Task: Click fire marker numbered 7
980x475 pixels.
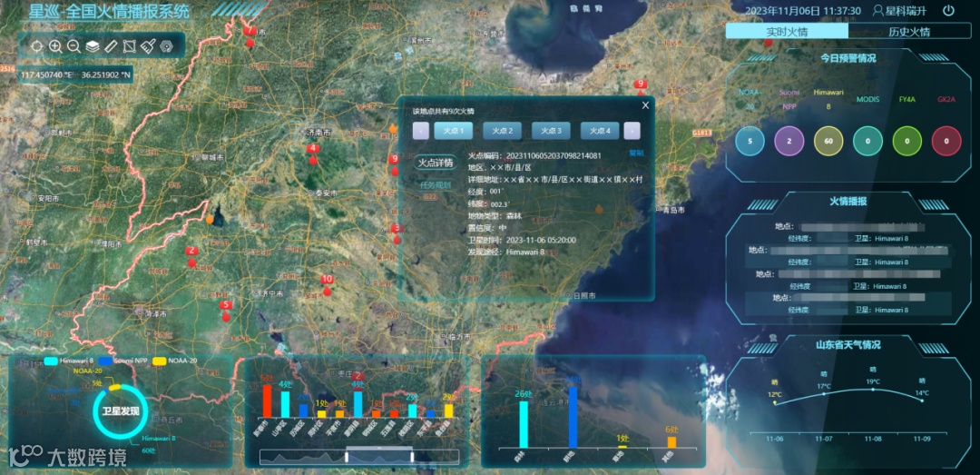Action: [250, 35]
